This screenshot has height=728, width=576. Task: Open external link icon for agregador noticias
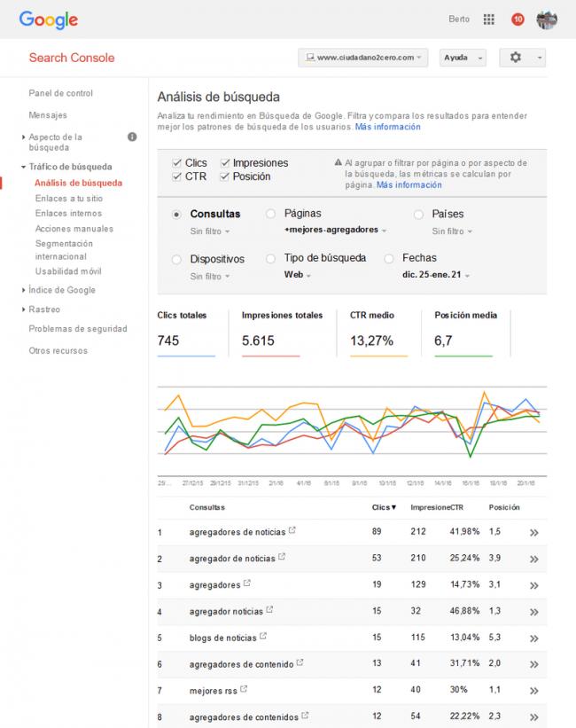point(269,609)
